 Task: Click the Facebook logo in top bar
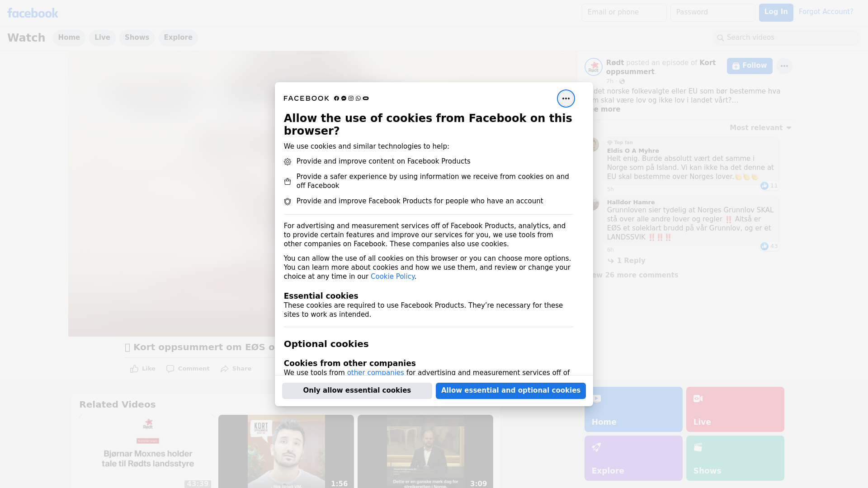click(33, 13)
